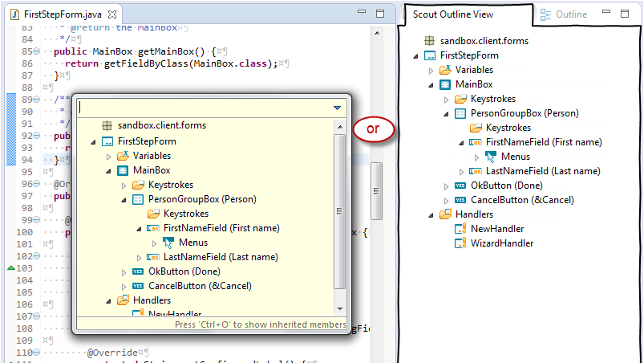This screenshot has height=363, width=644.
Task: Click Menus icon in popup outline
Action: click(x=168, y=243)
